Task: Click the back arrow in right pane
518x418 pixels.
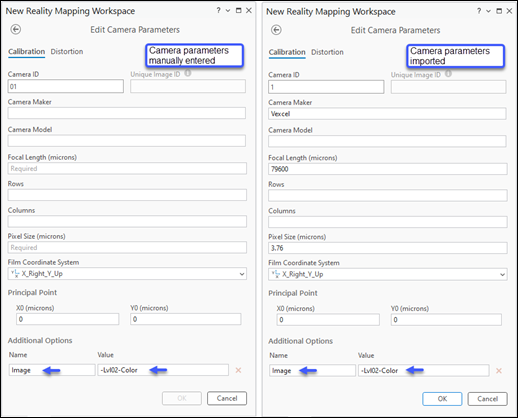Action: (276, 30)
